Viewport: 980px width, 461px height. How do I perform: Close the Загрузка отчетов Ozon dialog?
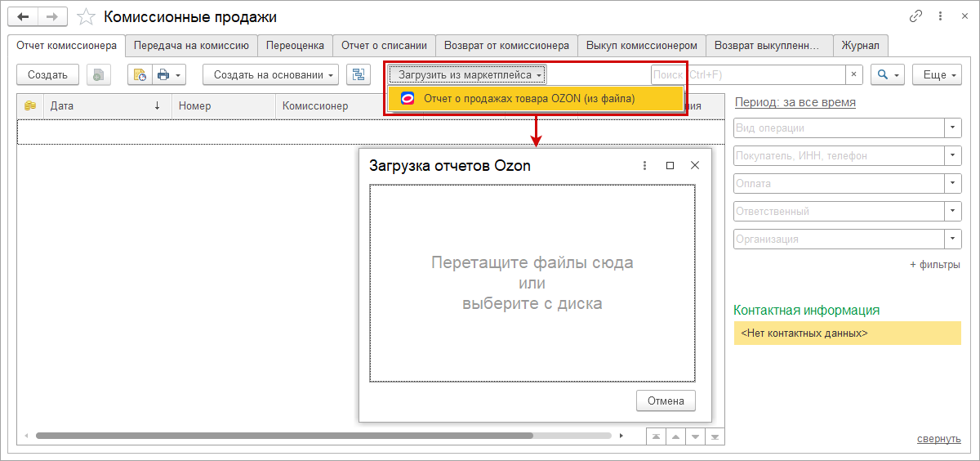tap(695, 165)
